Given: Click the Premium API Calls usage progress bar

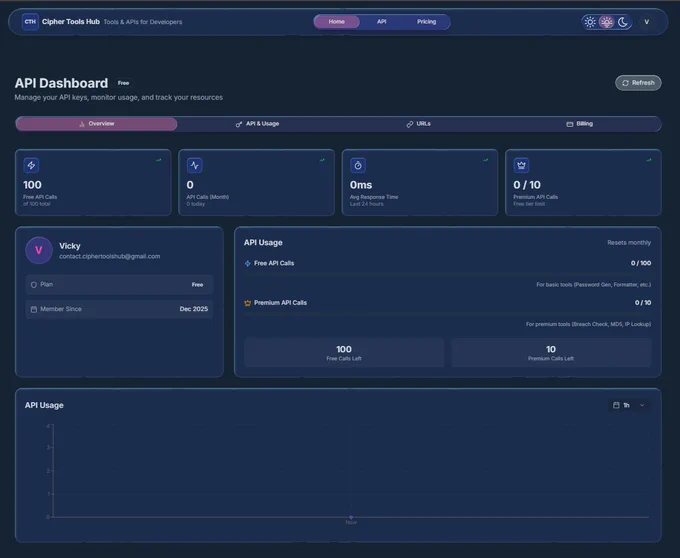Looking at the screenshot, I should [448, 313].
